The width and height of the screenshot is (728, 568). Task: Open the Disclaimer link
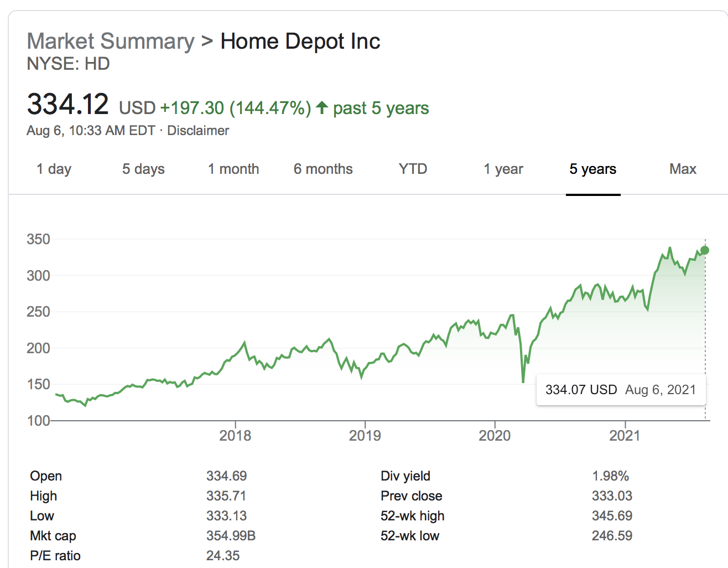(198, 131)
